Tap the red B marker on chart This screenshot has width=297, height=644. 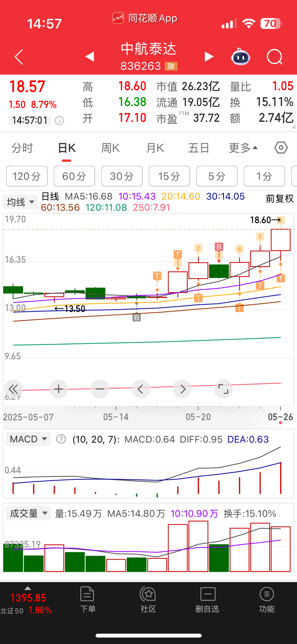pos(219,247)
